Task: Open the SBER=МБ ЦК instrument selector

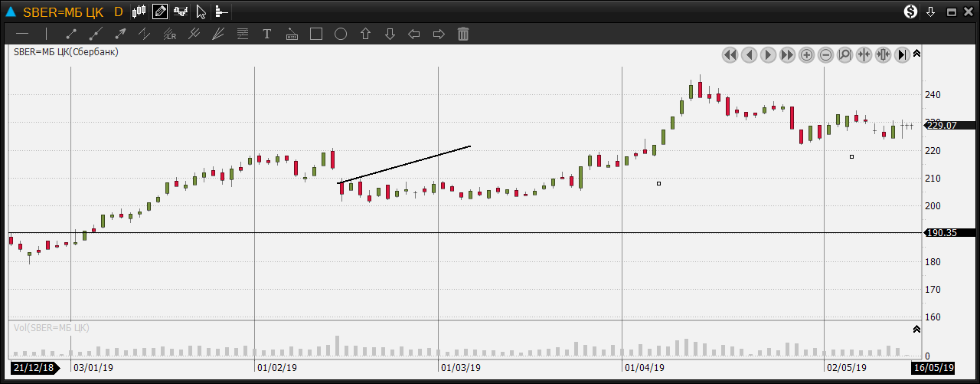Action: tap(63, 11)
